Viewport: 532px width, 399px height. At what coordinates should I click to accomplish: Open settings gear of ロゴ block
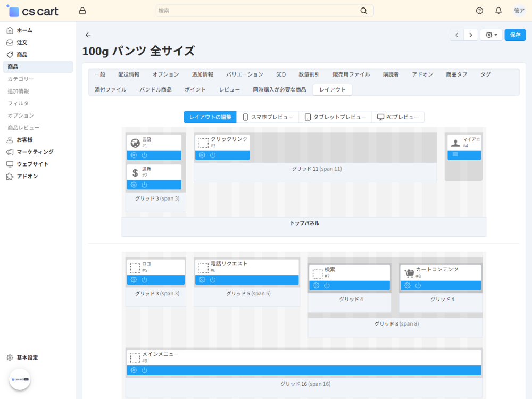(134, 280)
